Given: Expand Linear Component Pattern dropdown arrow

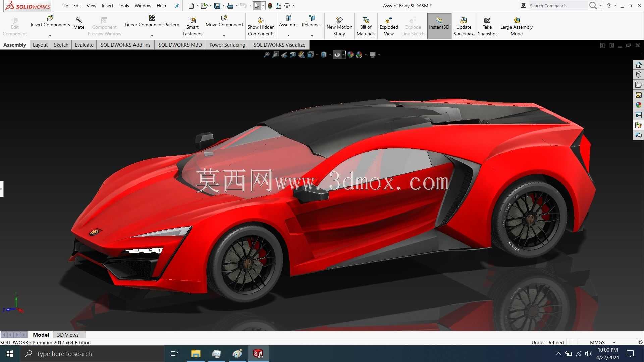Looking at the screenshot, I should pyautogui.click(x=152, y=36).
